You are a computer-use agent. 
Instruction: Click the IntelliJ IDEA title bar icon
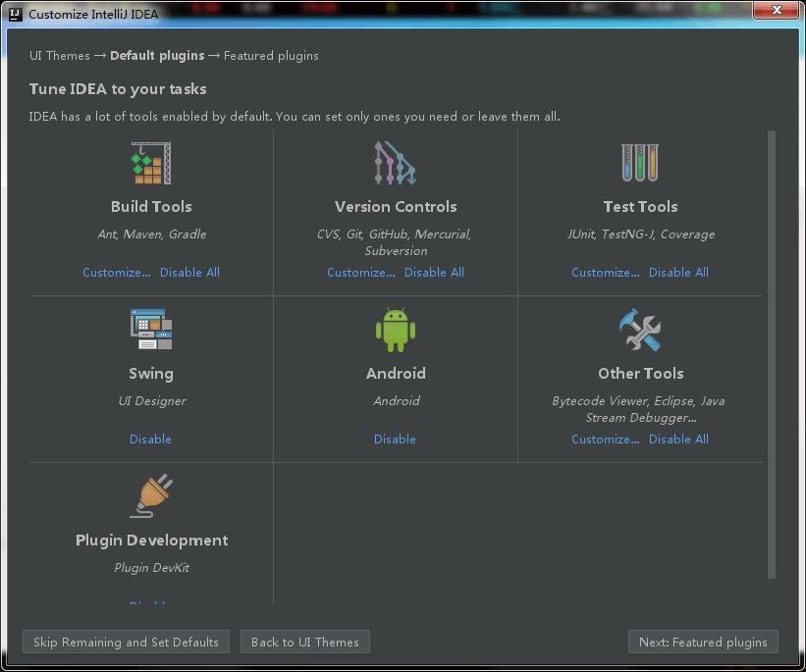click(16, 14)
